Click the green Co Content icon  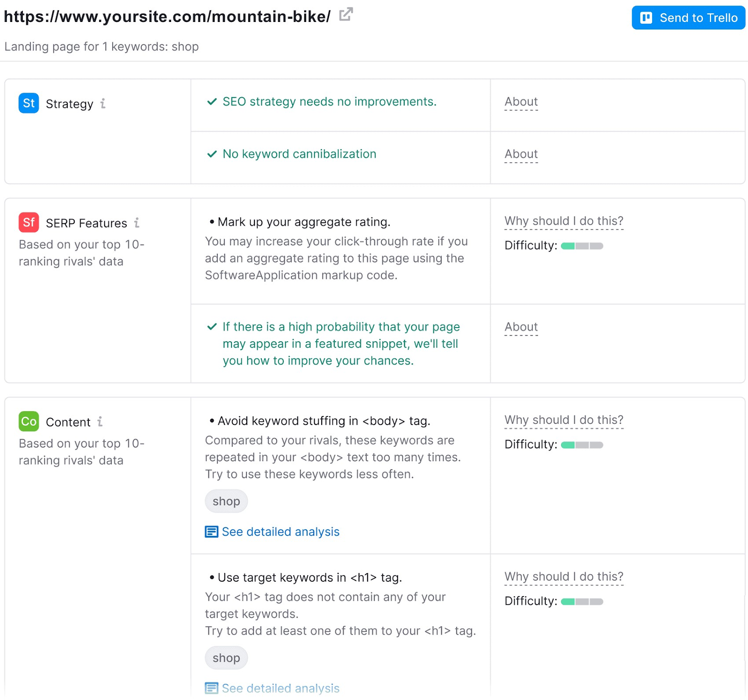click(x=28, y=421)
